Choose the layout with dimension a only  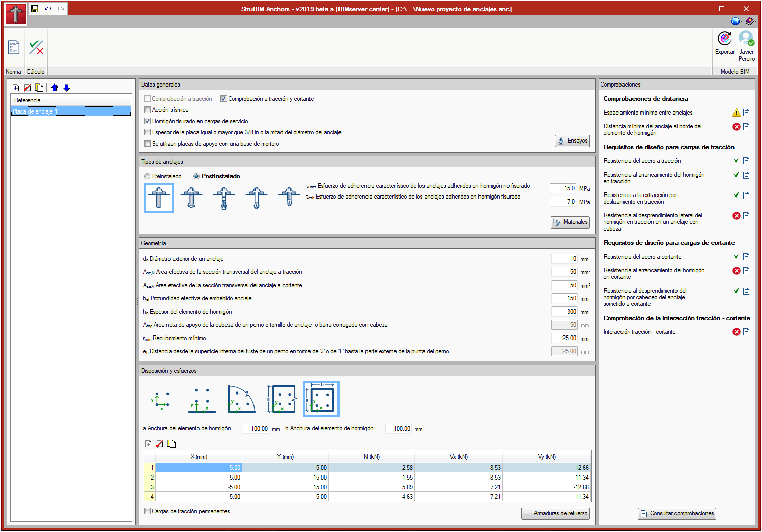pos(281,400)
